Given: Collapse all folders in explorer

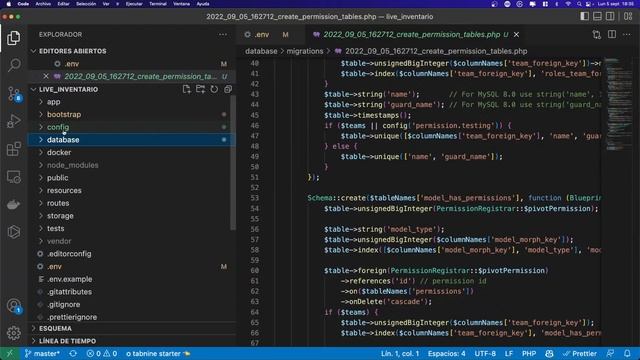Looking at the screenshot, I should (x=228, y=89).
